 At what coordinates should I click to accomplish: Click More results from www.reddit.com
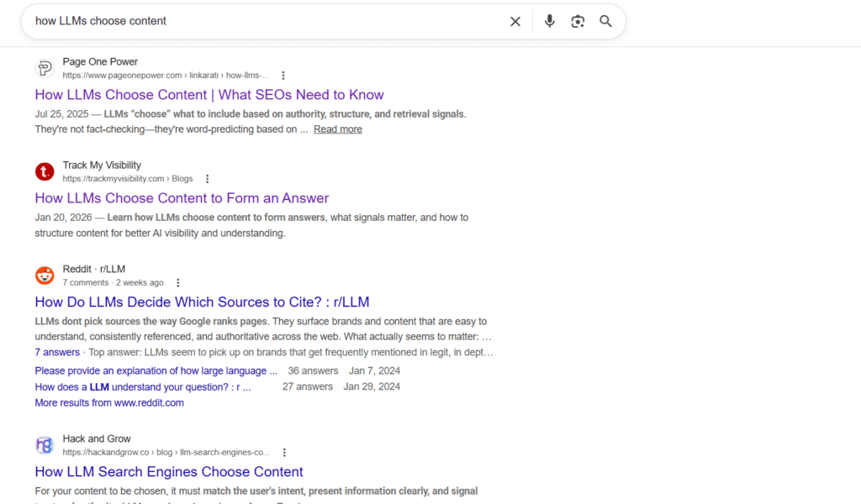(109, 402)
